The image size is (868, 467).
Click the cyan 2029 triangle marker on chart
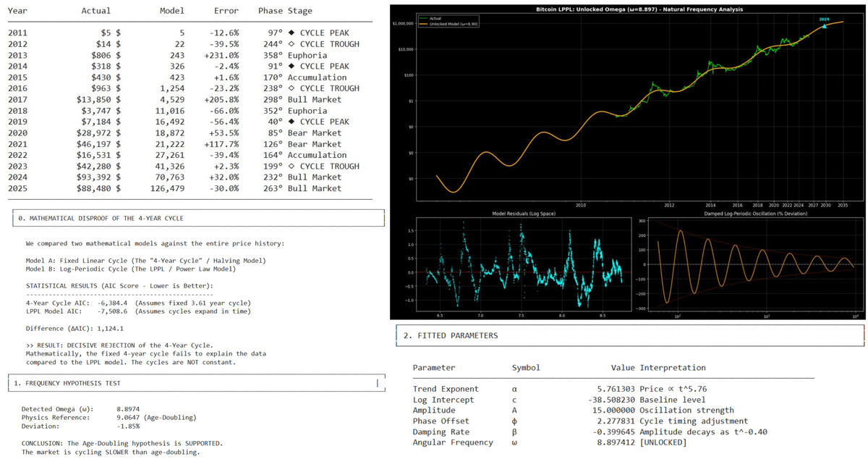click(825, 25)
